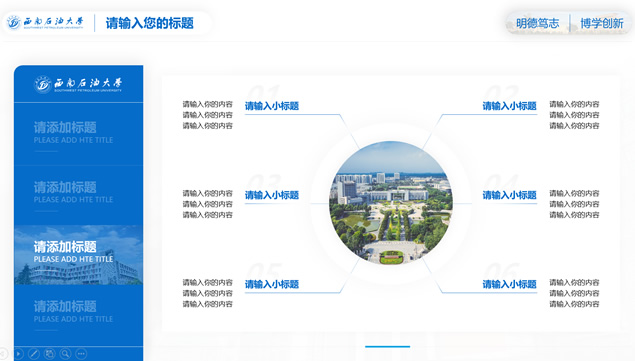Click the 博学创新 motto label
This screenshot has height=361, width=635.
tap(602, 23)
